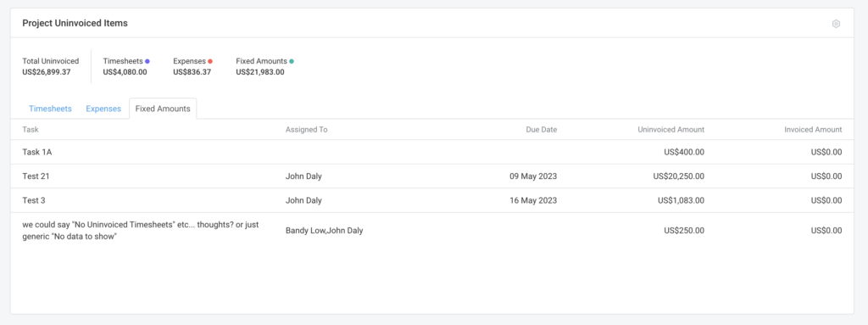Switch to the Expenses tab
The width and height of the screenshot is (868, 325).
coord(103,109)
